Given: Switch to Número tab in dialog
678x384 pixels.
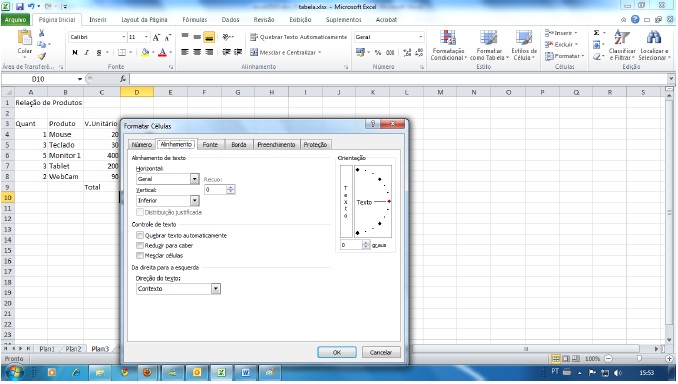Looking at the screenshot, I should tap(141, 144).
